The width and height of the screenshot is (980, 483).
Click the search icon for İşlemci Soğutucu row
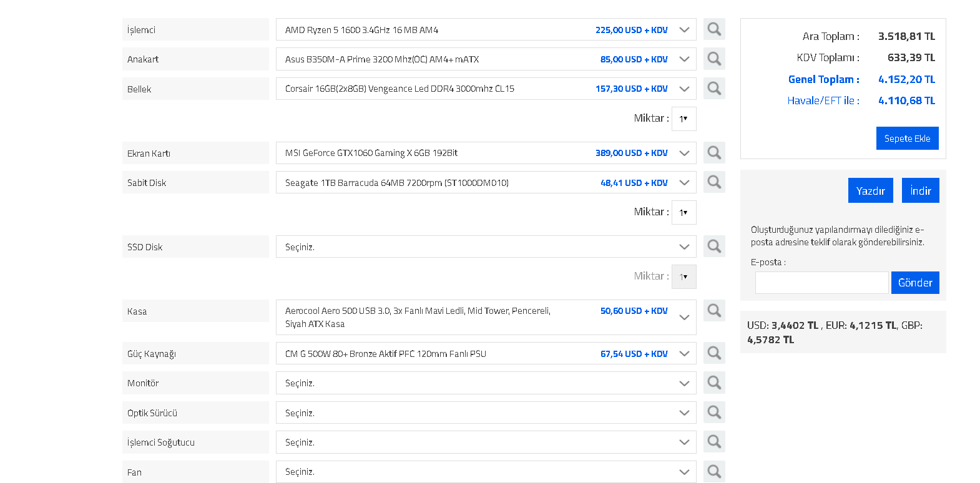[714, 441]
